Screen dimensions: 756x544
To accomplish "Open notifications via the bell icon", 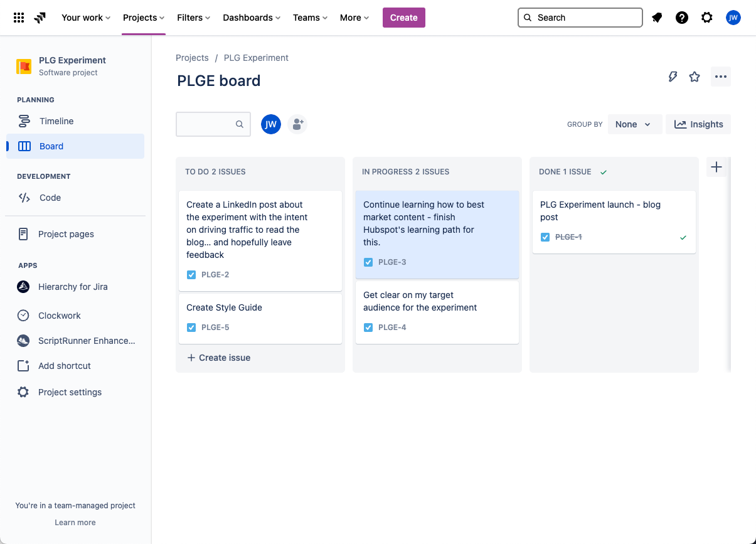I will [x=657, y=18].
